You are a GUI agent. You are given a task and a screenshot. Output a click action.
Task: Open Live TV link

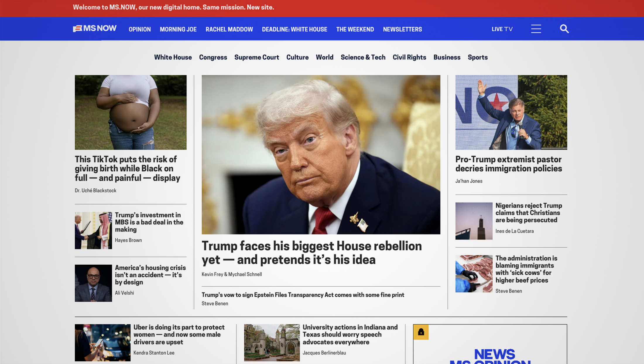502,29
